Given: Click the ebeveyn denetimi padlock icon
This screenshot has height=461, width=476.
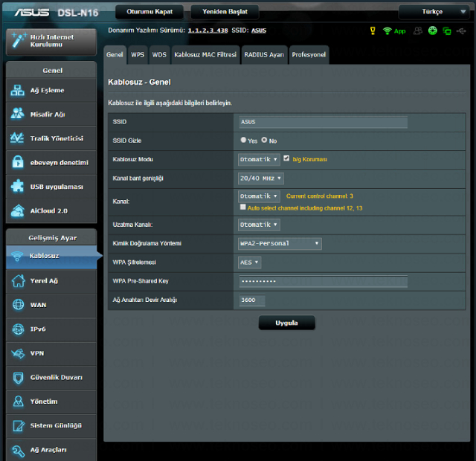Looking at the screenshot, I should point(18,162).
